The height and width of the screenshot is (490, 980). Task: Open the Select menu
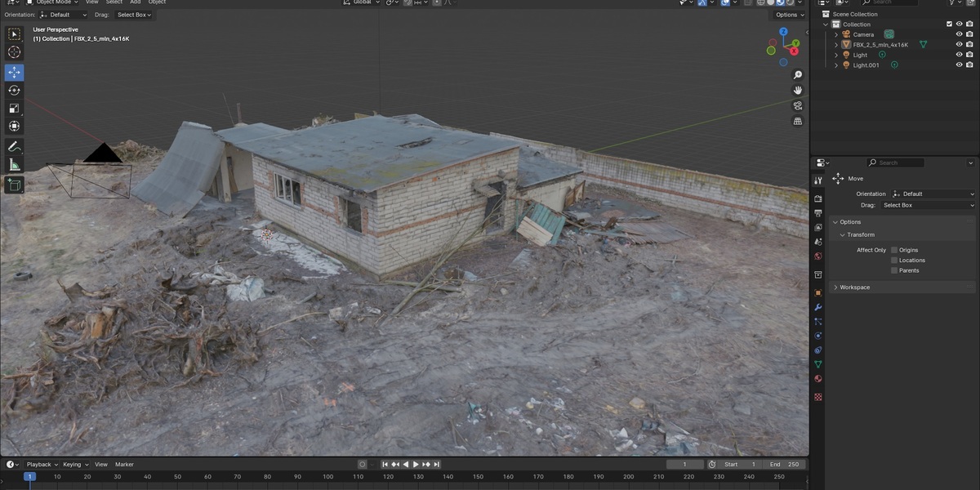114,2
